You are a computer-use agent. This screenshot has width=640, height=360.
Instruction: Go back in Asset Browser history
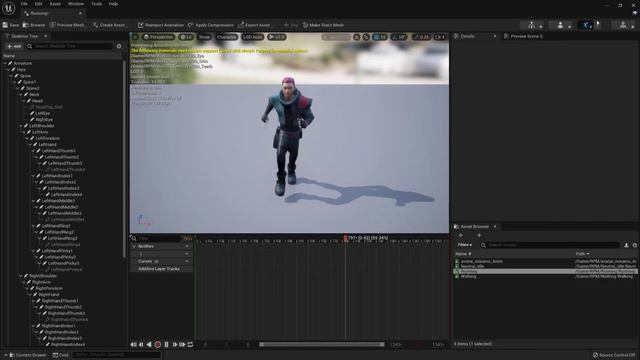coord(461,235)
